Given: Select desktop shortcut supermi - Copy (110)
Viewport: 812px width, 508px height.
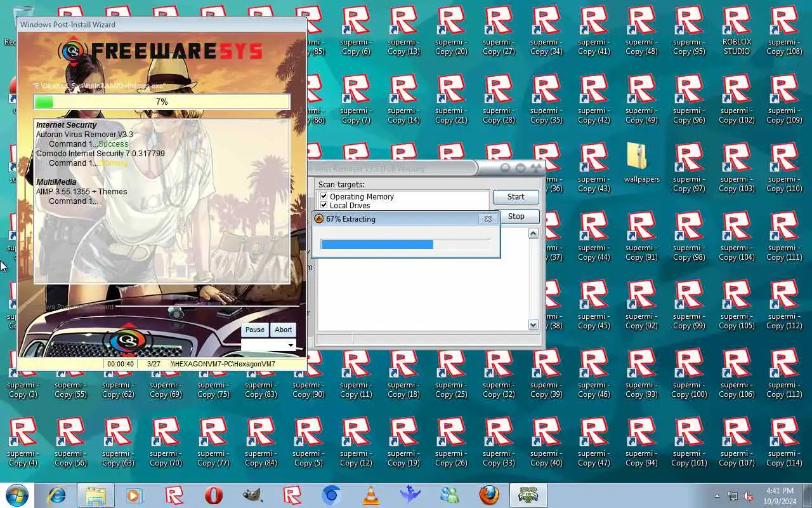Looking at the screenshot, I should [x=784, y=168].
